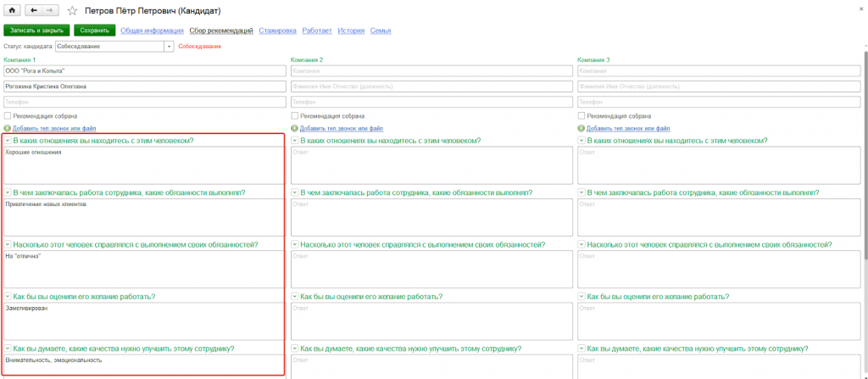
Task: Click the Петров Пётр Петрович (Кандидат) title
Action: tap(153, 10)
